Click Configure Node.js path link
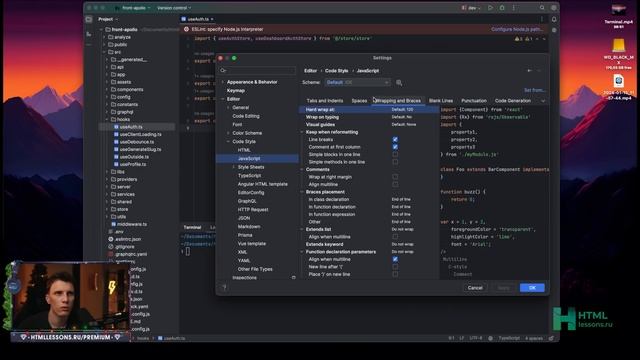Viewport: 640px width, 360px height. 517,29
